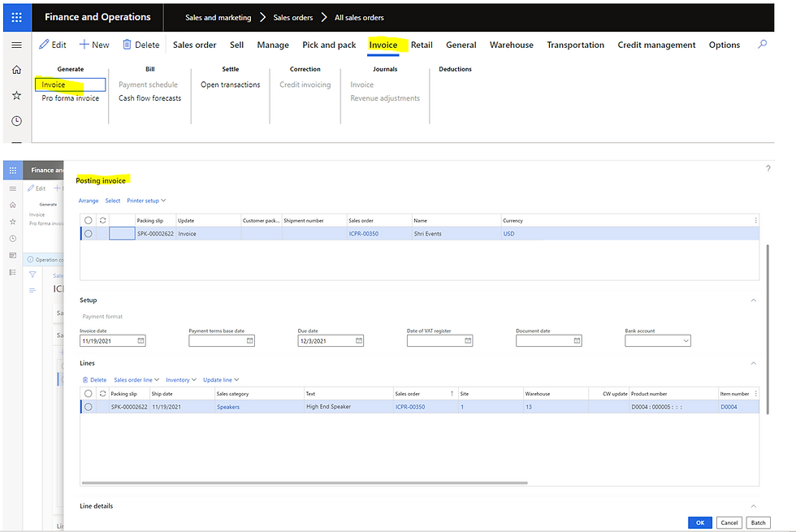The height and width of the screenshot is (532, 796).
Task: Click the help question mark in Posting invoice dialog
Action: (768, 169)
